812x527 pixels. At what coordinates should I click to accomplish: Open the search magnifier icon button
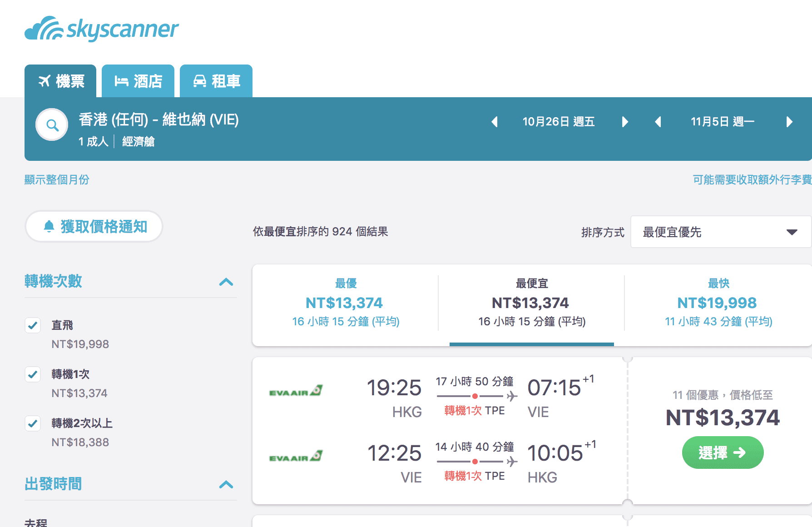(x=52, y=124)
